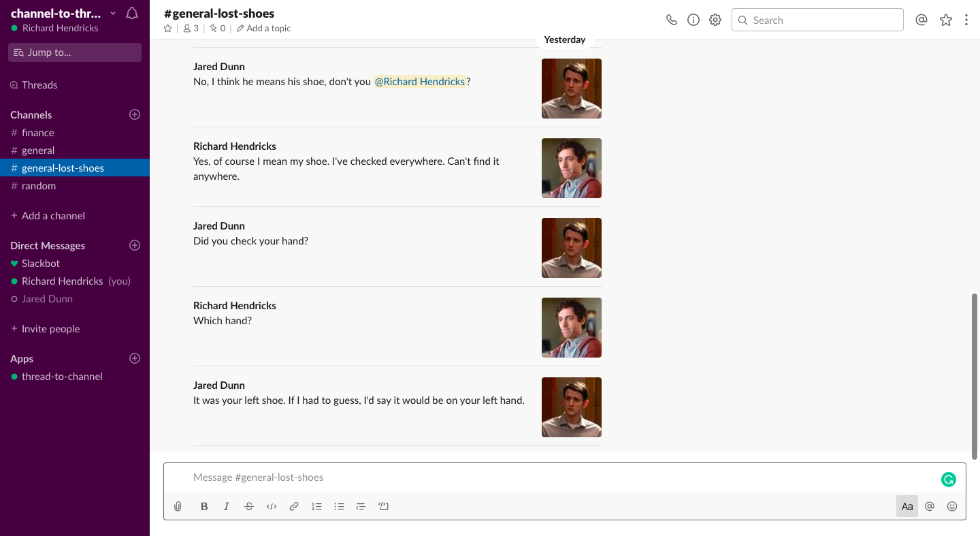Open the emoji picker
980x536 pixels.
pos(952,506)
